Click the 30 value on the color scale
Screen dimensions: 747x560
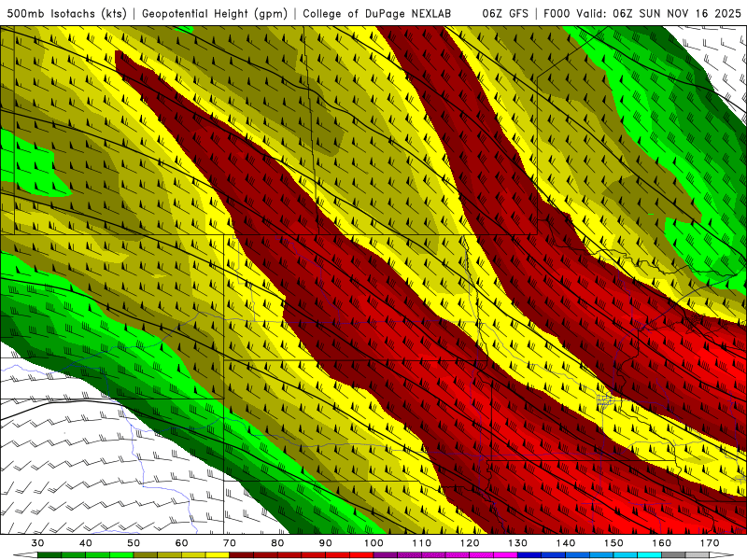point(37,543)
